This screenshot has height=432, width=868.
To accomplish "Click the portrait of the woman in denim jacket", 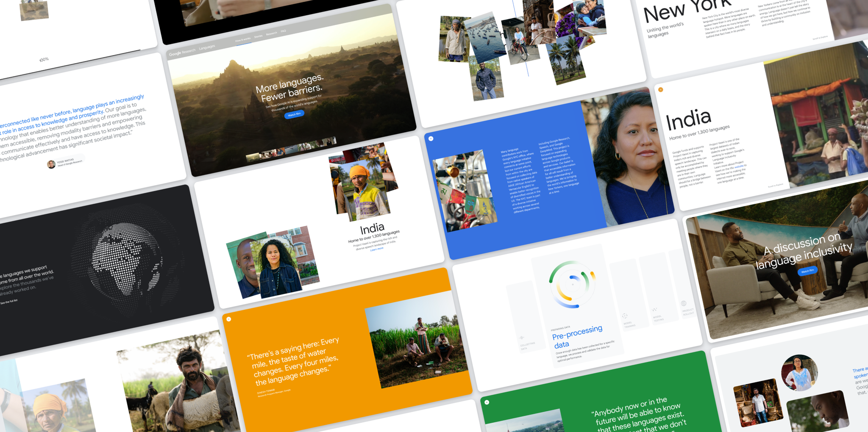I will [x=275, y=266].
